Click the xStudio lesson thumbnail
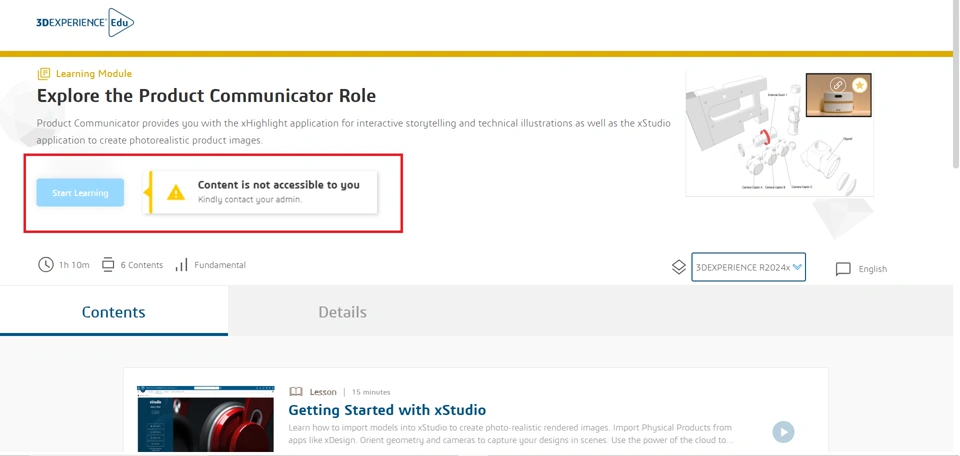 click(205, 418)
